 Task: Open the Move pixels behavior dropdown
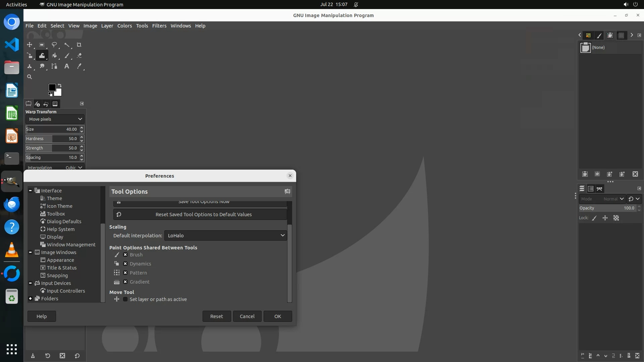[55, 119]
